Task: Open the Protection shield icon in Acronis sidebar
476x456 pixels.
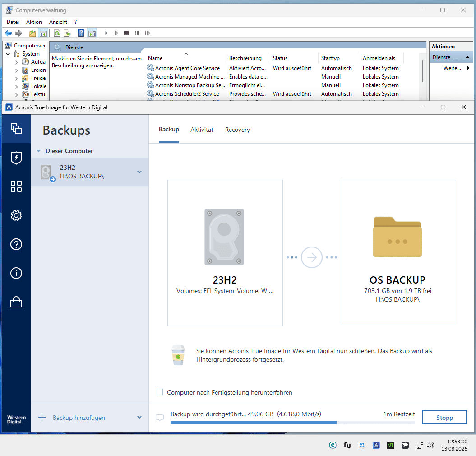Action: 16,158
